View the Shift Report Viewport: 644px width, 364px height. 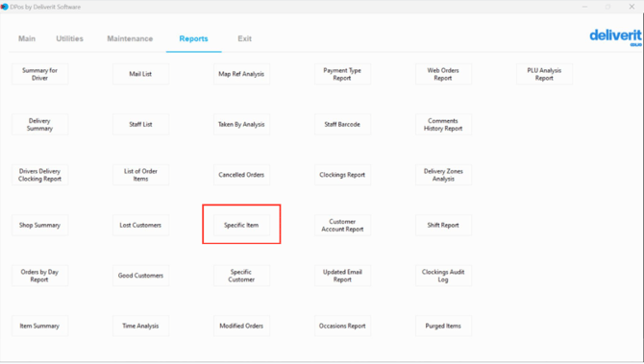(443, 225)
